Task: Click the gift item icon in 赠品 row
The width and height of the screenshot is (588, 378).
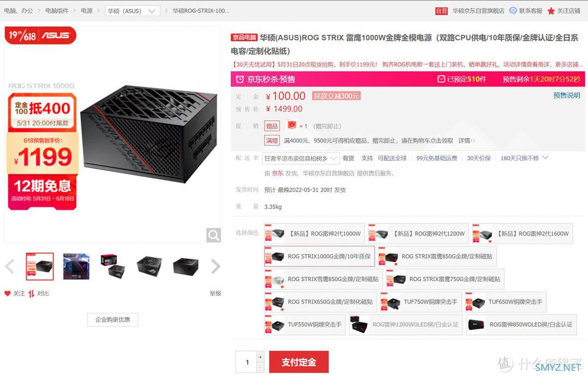Action: click(291, 125)
